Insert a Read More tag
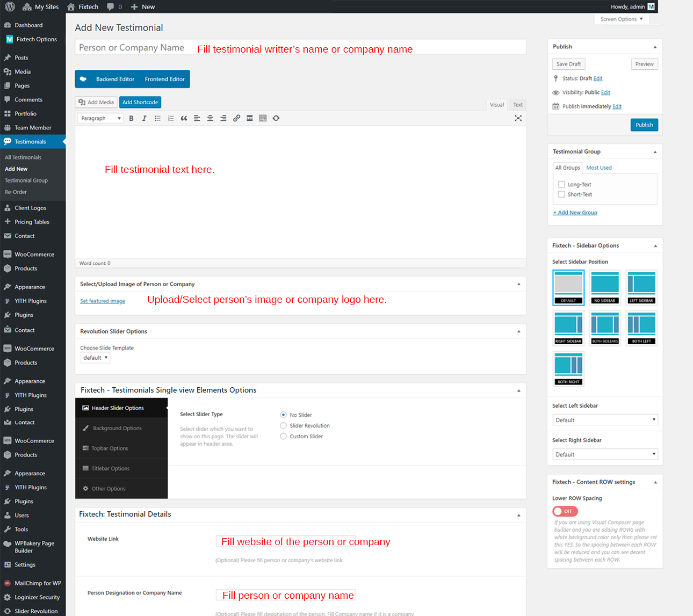 tap(250, 118)
